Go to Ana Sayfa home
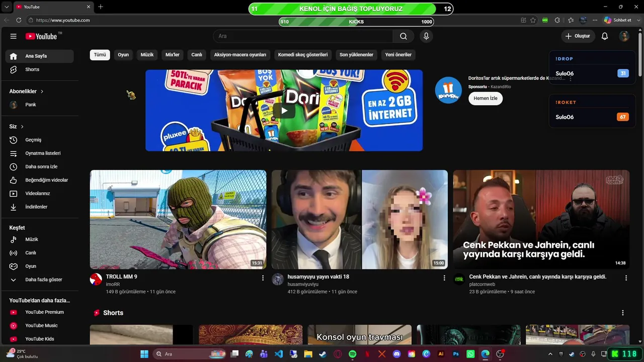The image size is (644, 362). (x=40, y=56)
